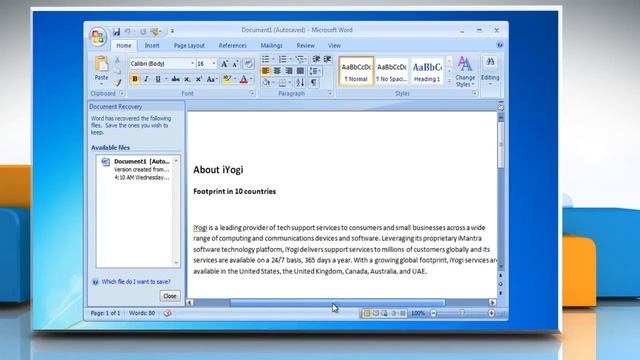Apply the Heading 1 style
This screenshot has height=360, width=640.
point(427,71)
